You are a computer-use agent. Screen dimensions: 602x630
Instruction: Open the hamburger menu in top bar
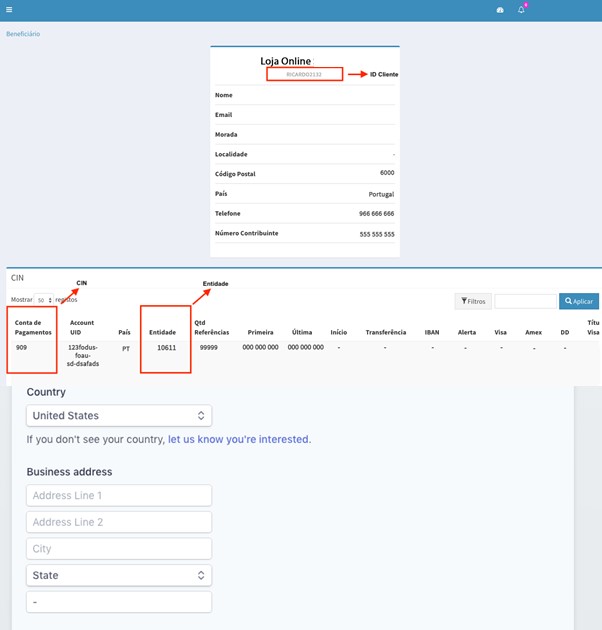10,10
